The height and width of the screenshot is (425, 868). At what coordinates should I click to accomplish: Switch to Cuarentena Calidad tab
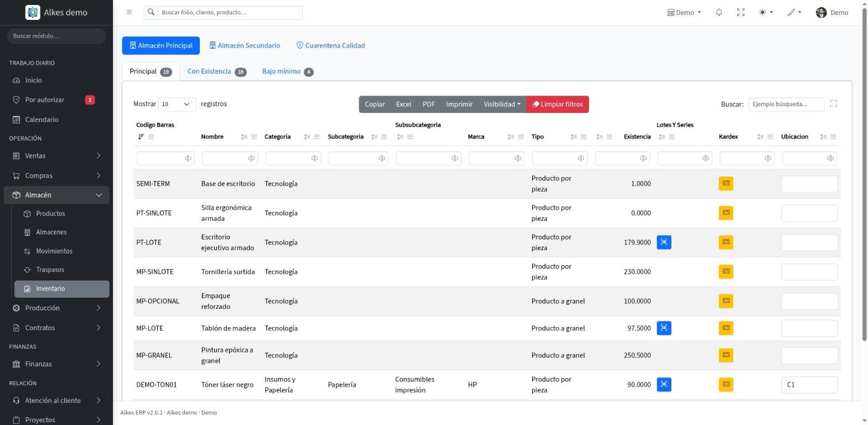(x=330, y=45)
